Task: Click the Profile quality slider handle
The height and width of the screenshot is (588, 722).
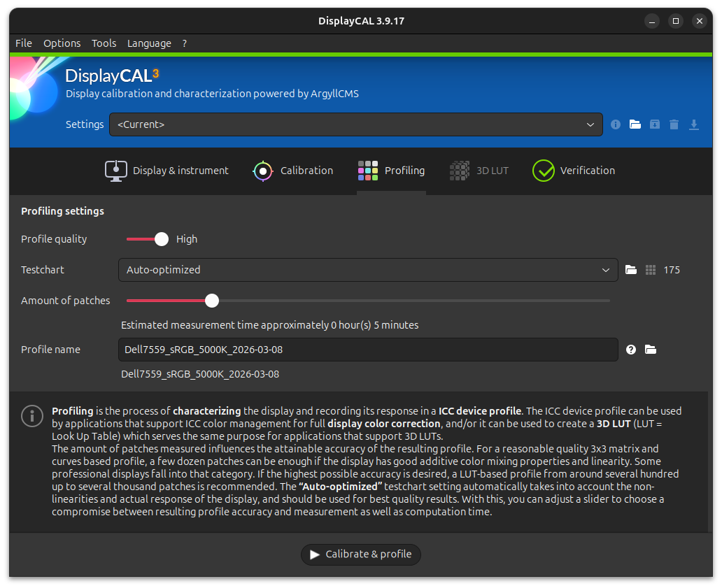Action: [162, 239]
